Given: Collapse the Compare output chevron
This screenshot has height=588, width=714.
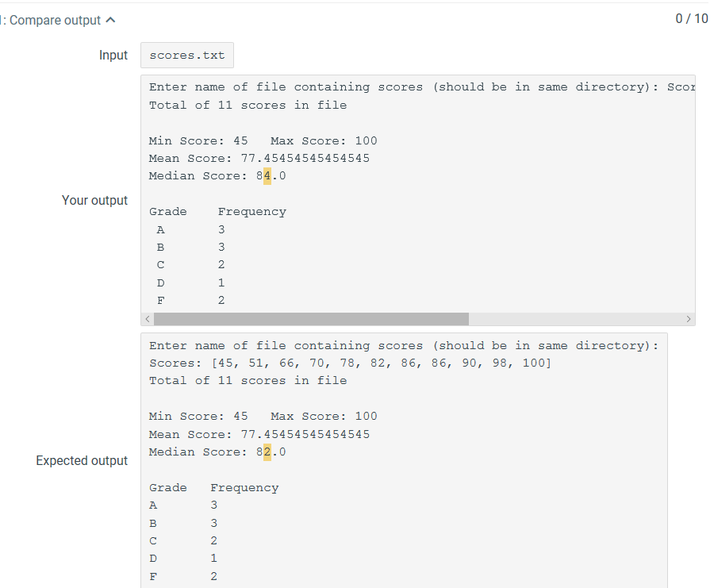Looking at the screenshot, I should [110, 20].
